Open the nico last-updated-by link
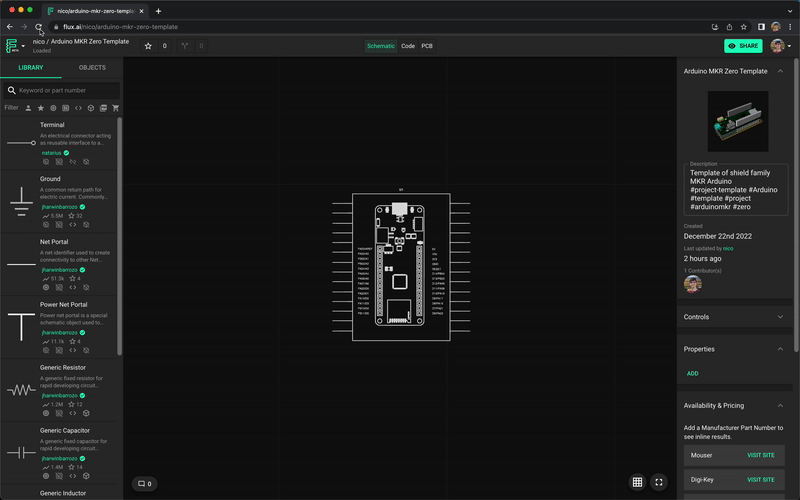 tap(728, 248)
